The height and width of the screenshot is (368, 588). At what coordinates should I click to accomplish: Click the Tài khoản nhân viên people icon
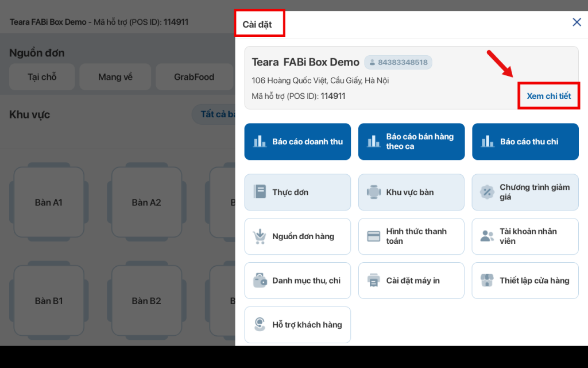[487, 236]
